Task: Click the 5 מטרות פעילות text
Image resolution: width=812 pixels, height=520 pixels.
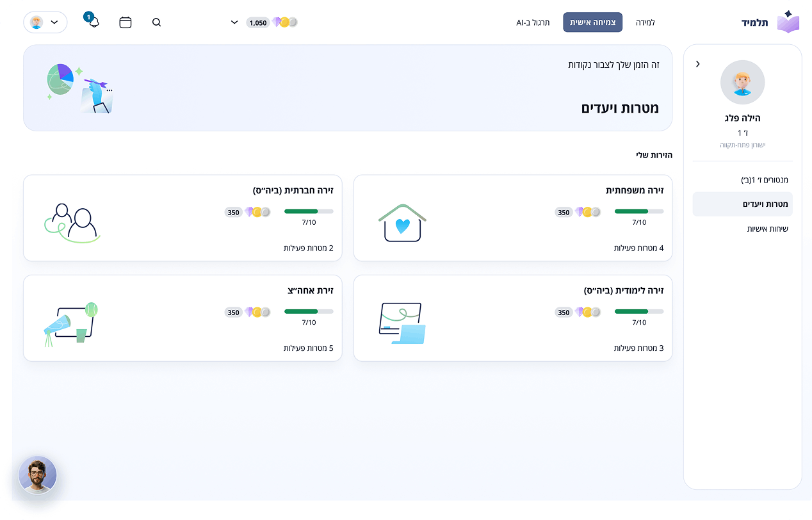Action: [309, 349]
